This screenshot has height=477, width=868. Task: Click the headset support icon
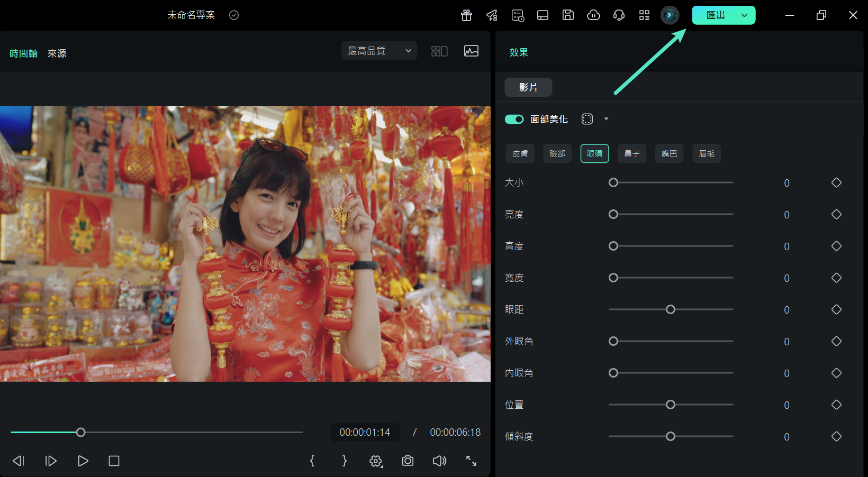coord(619,15)
